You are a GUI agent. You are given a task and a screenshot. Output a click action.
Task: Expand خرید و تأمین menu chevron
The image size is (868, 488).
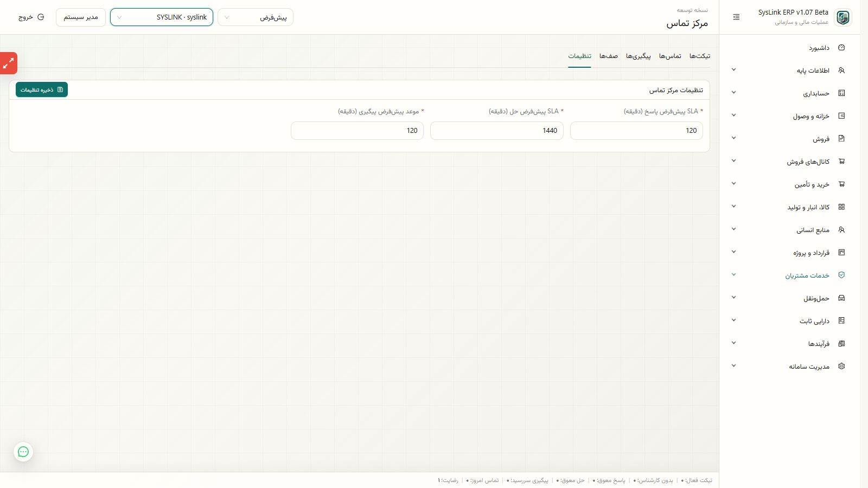733,184
